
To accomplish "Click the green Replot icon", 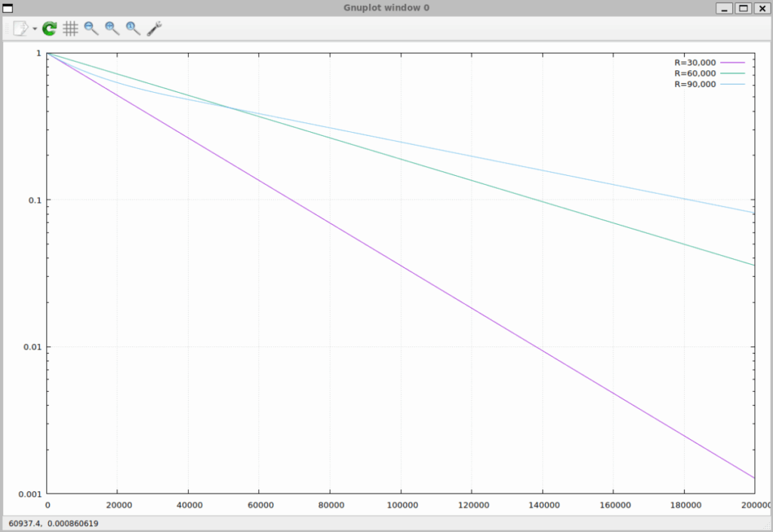I will [x=50, y=29].
